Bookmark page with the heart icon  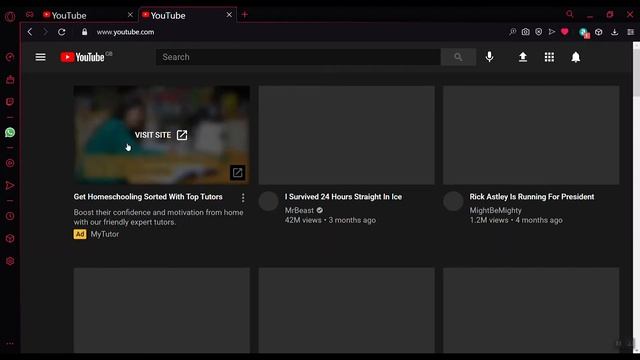coord(565,32)
